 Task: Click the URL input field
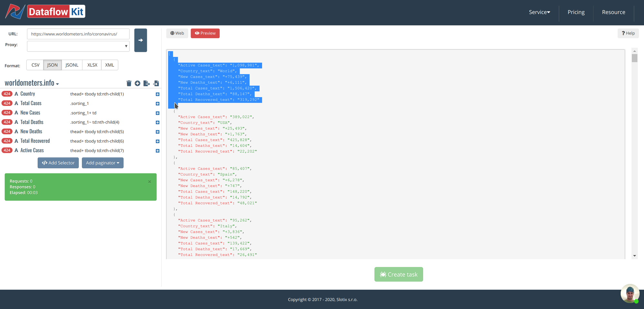tap(78, 34)
